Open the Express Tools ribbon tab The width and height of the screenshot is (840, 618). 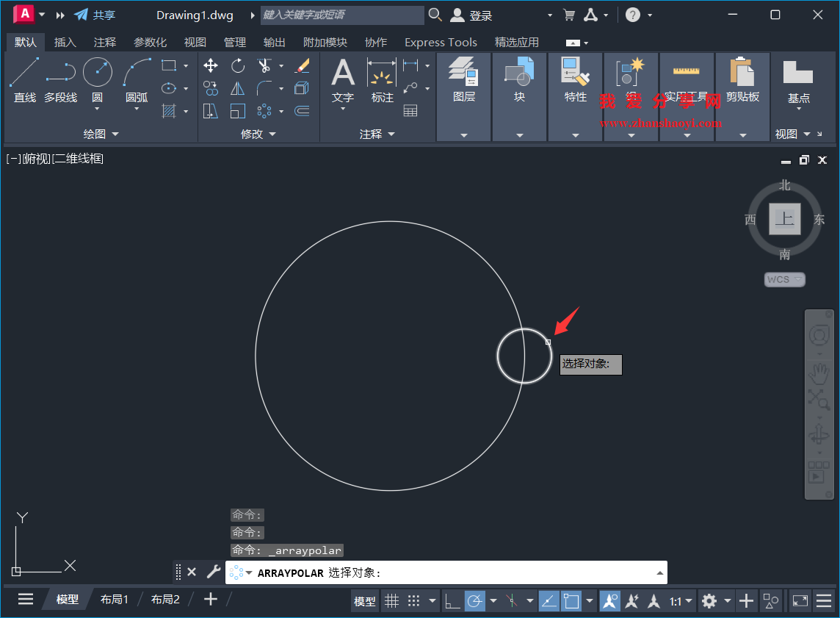[441, 42]
